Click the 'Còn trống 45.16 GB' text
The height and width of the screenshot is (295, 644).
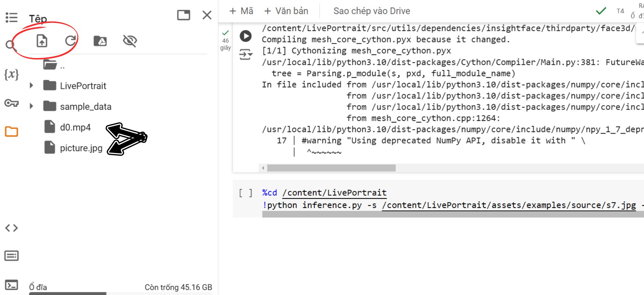tap(178, 287)
